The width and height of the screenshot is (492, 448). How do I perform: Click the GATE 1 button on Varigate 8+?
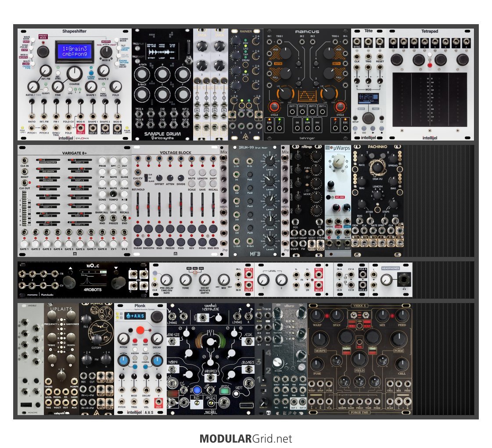coord(24,243)
